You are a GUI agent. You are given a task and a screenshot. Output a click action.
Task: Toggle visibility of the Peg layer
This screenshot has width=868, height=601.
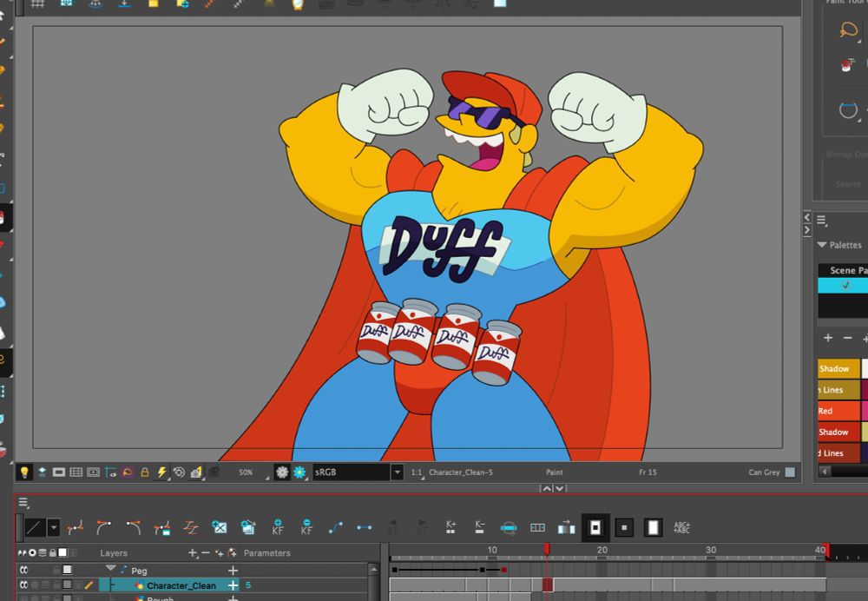[24, 570]
